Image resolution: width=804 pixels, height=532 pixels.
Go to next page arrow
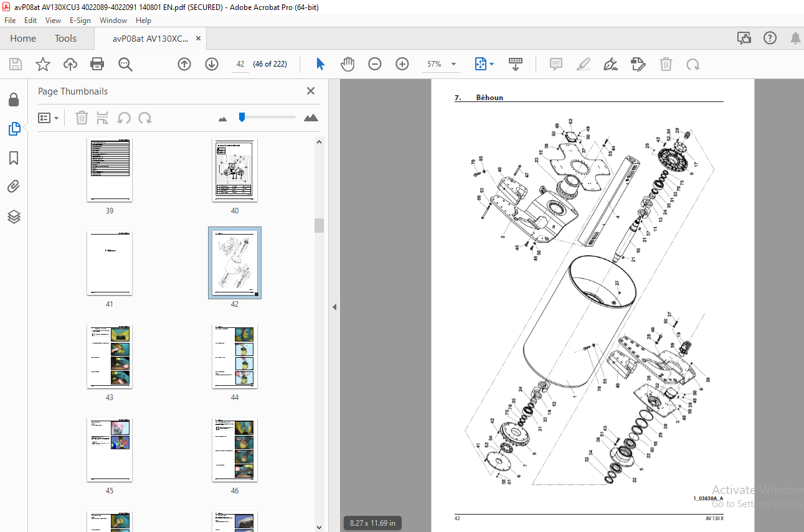click(x=212, y=64)
